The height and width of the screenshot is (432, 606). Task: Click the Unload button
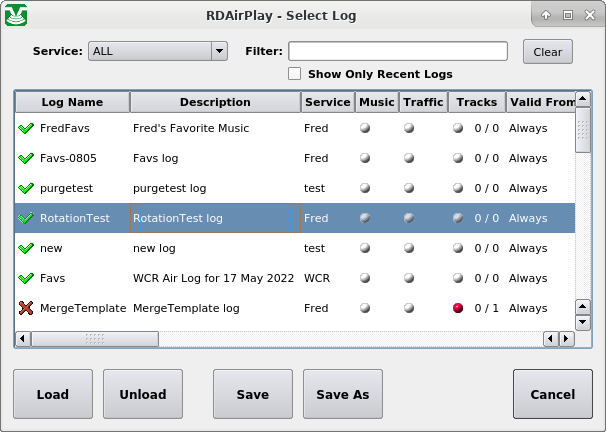coord(143,394)
